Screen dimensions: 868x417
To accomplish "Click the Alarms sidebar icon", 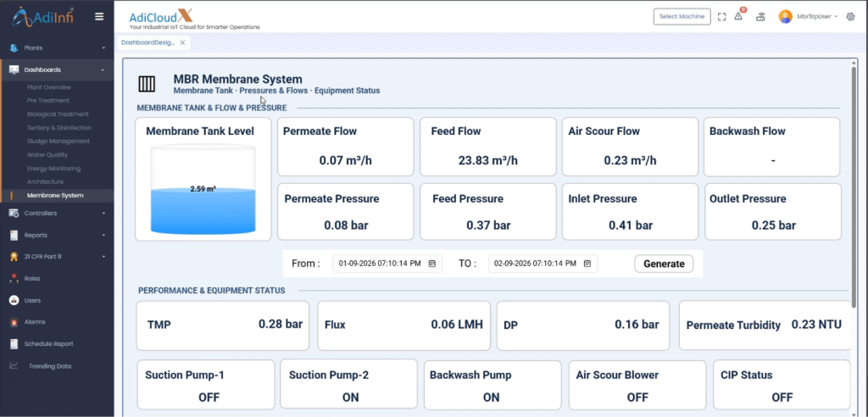I will pyautogui.click(x=14, y=322).
